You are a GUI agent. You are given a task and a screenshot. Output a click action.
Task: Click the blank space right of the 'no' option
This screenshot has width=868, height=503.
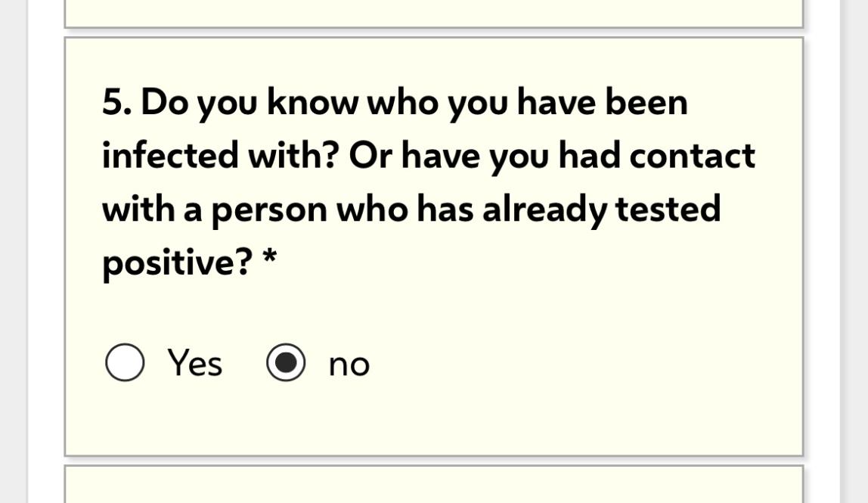click(575, 363)
